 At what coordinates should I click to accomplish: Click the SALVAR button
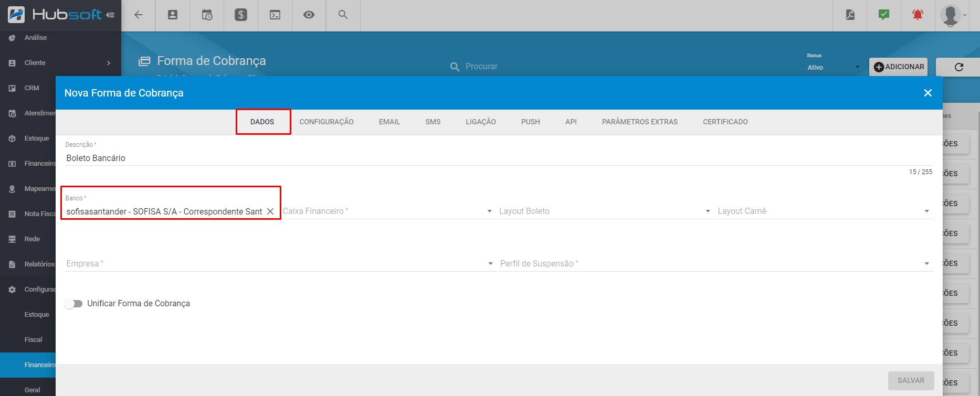[911, 381]
